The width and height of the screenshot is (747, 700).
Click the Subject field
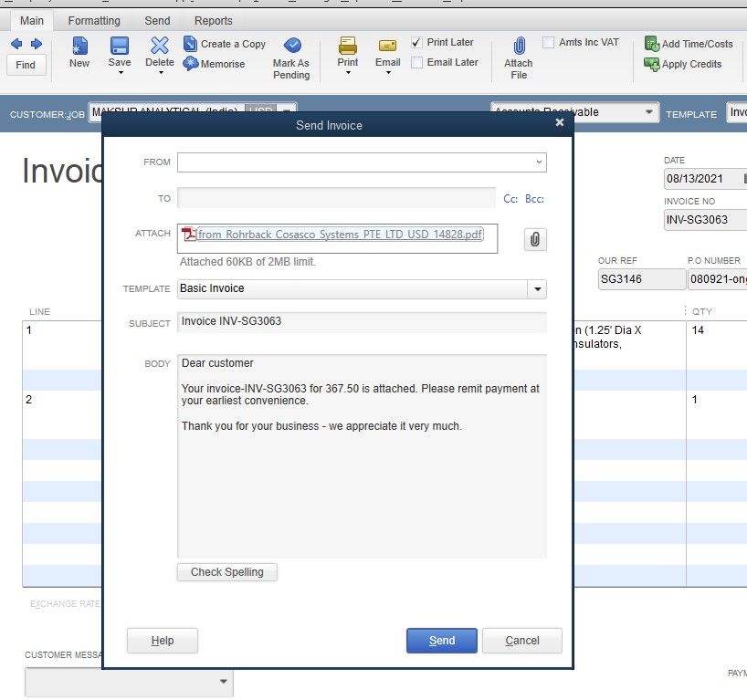[x=362, y=322]
